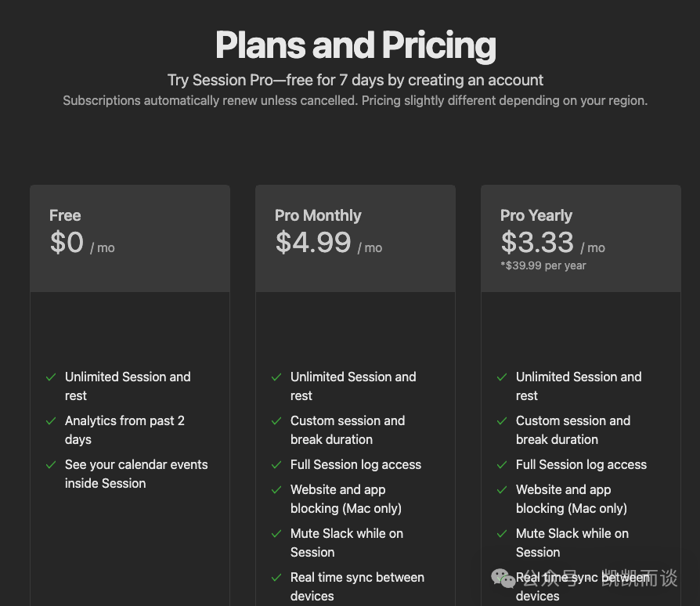Click the Free plan Unlimited Session checkmark
700x606 pixels.
51,377
